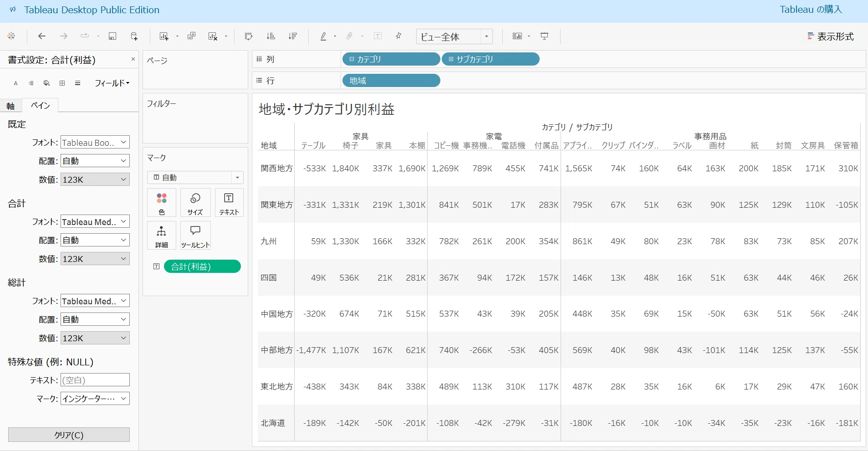Swap rows and columns icon
The image size is (868, 451).
(x=249, y=36)
